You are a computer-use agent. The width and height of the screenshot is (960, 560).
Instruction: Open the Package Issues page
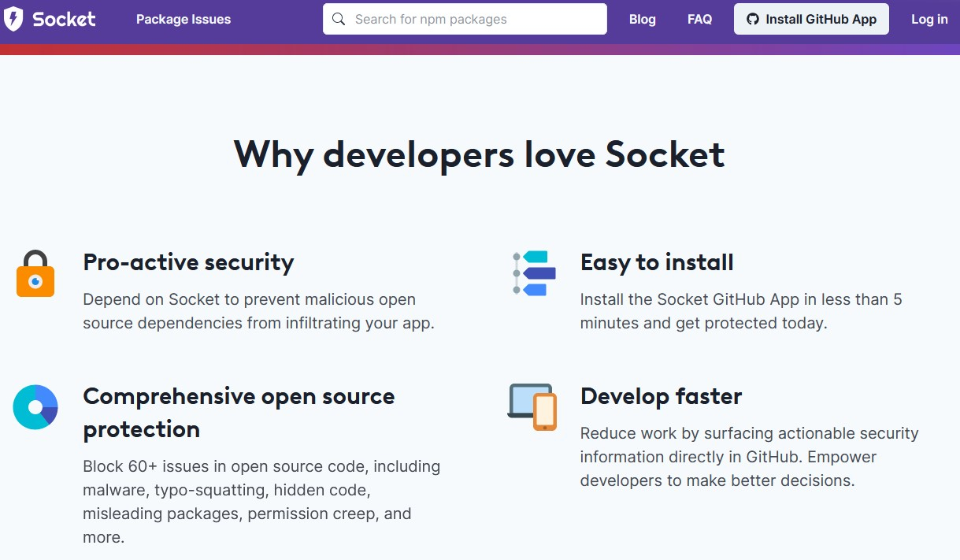coord(183,20)
